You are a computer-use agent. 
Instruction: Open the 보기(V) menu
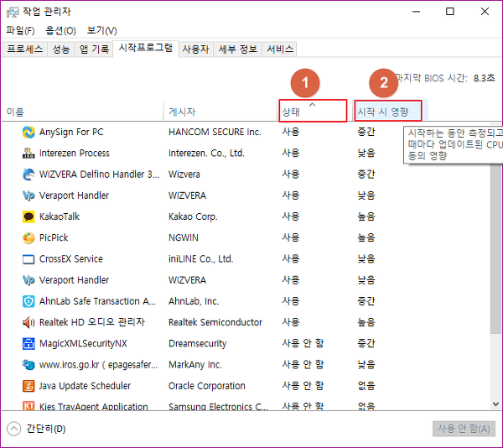click(x=101, y=31)
